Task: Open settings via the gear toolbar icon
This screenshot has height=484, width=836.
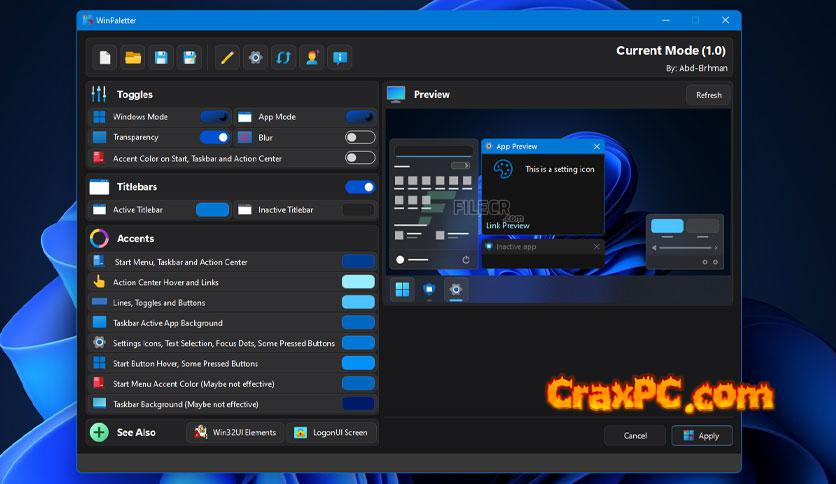Action: [256, 58]
